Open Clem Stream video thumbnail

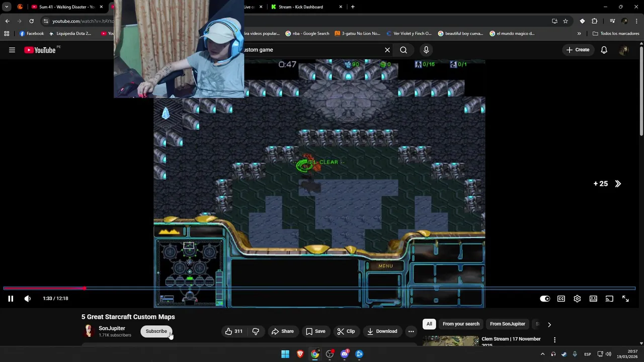(451, 341)
